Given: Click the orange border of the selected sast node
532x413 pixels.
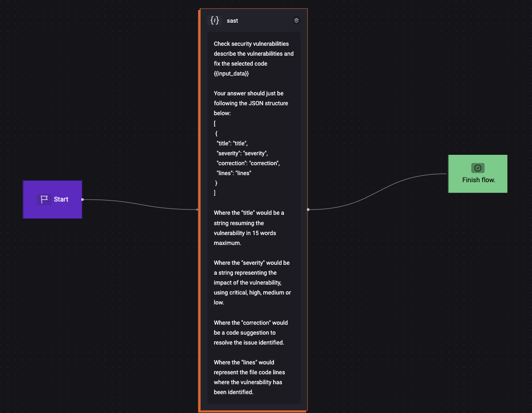Looking at the screenshot, I should pyautogui.click(x=200, y=283).
